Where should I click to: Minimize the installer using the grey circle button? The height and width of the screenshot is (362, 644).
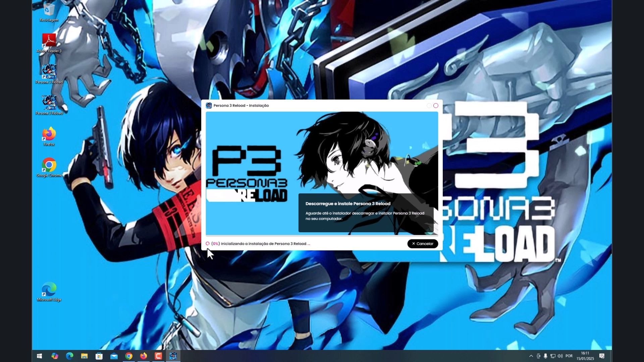click(429, 106)
